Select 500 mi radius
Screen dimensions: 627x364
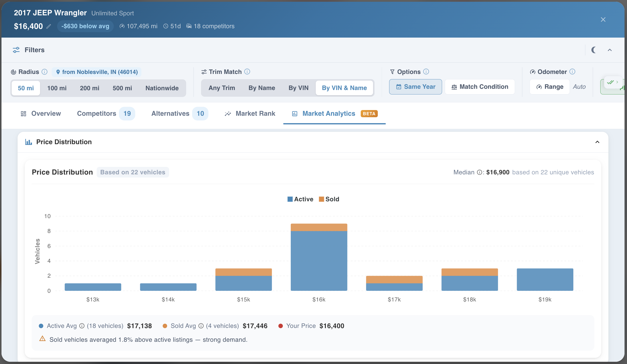[122, 88]
